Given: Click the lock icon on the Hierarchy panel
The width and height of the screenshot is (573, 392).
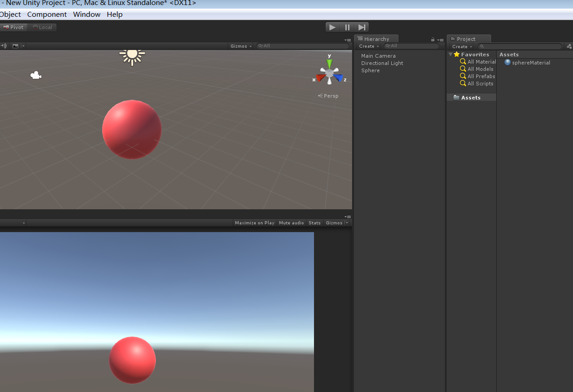Looking at the screenshot, I should (432, 39).
